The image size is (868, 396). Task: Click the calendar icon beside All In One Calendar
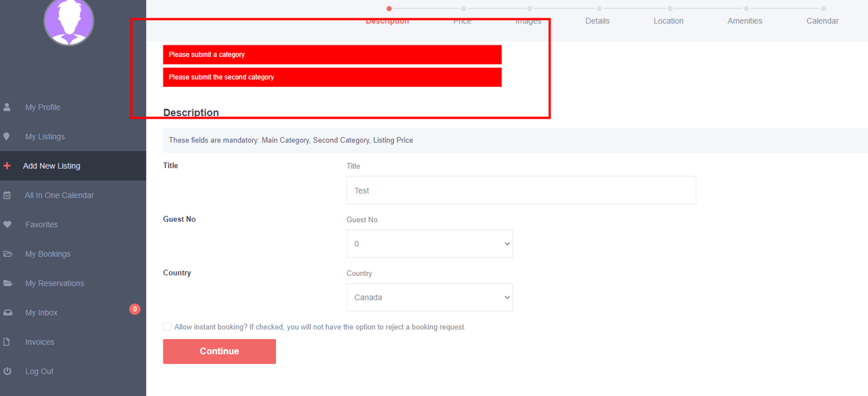(x=7, y=195)
